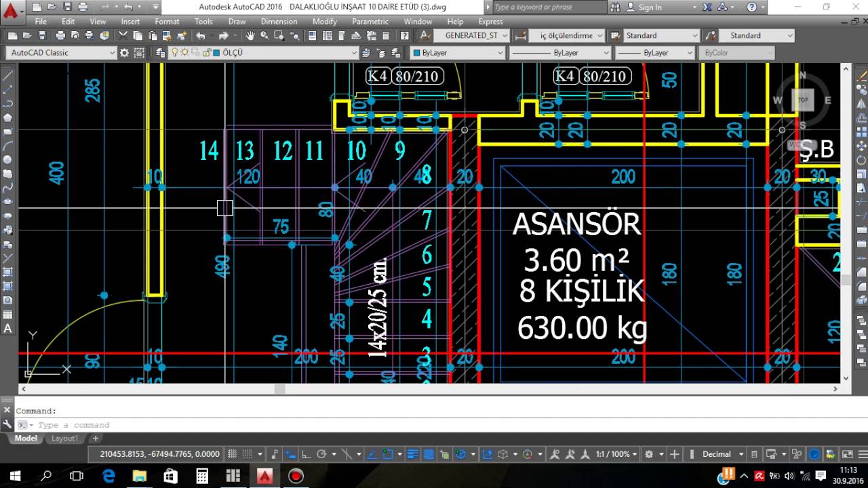Select the Multiline Text A tool
Screen dimensions: 868x488
(x=8, y=329)
